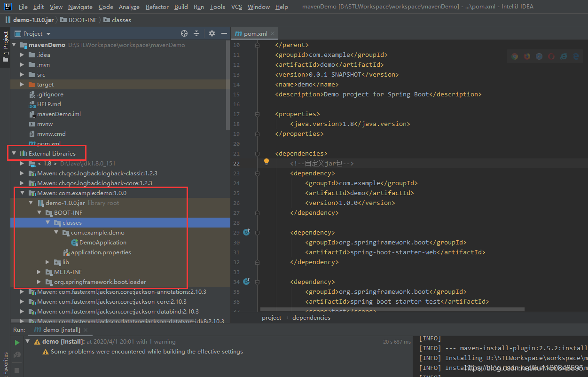Select mavenDemo.iml file
Image resolution: width=588 pixels, height=377 pixels.
59,114
